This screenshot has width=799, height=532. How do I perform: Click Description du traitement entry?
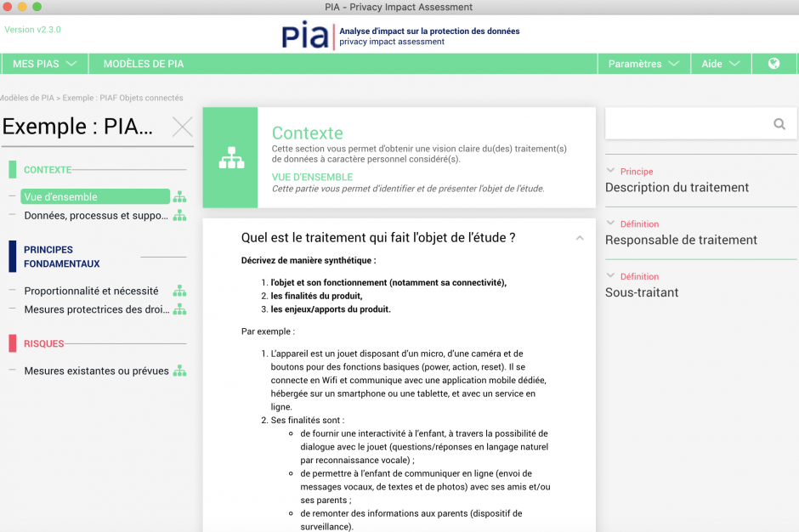pos(677,188)
